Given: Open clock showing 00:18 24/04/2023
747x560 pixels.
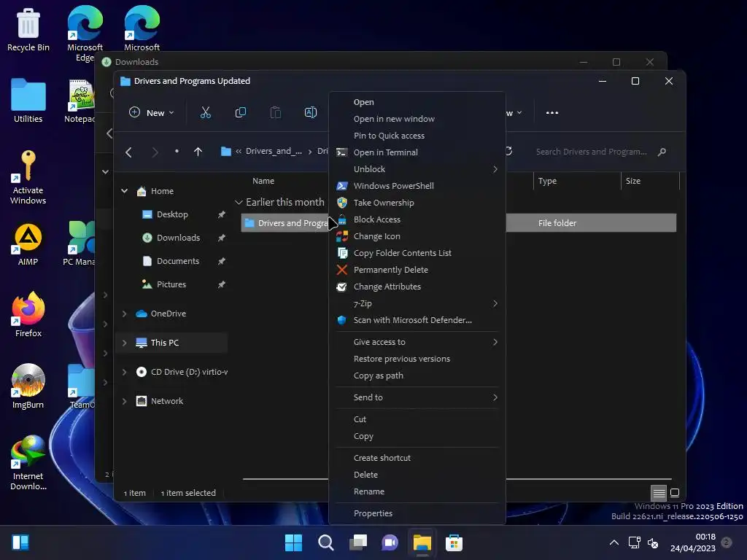Looking at the screenshot, I should pos(693,542).
